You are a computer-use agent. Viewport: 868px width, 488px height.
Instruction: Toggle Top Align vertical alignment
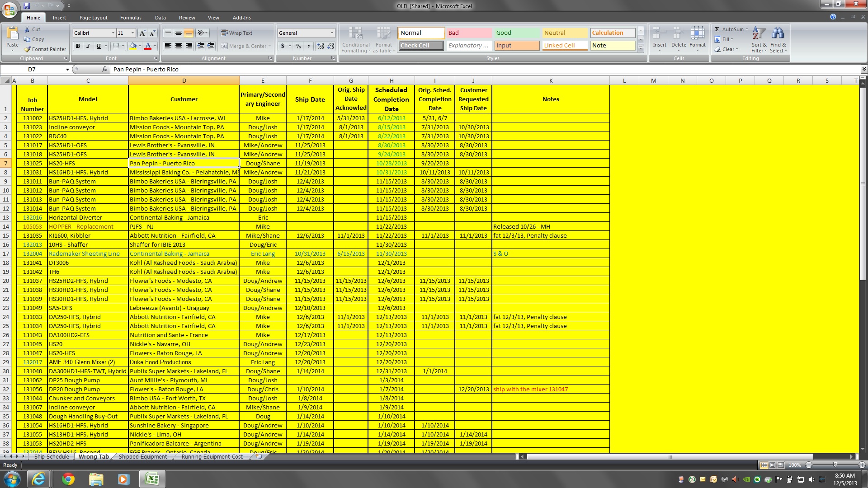(x=168, y=33)
